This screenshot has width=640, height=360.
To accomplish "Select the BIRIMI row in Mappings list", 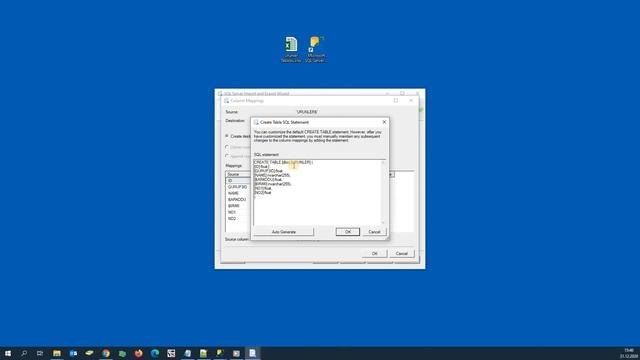I will 238,206.
